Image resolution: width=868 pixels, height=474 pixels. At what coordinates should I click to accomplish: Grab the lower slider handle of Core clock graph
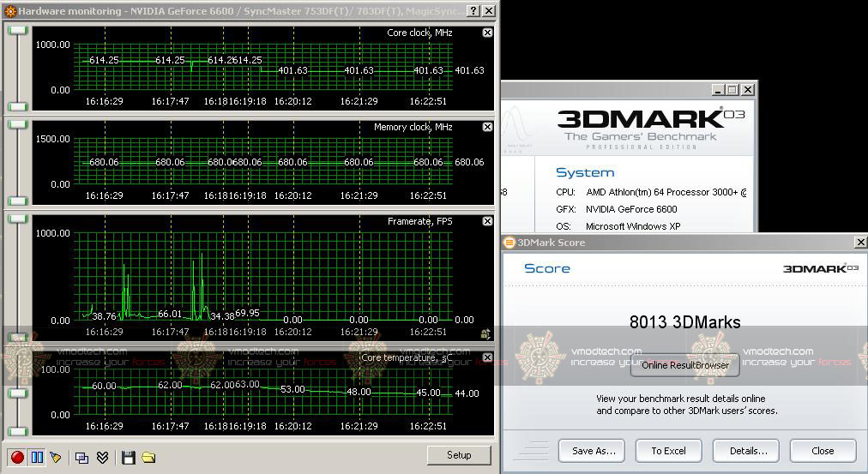pyautogui.click(x=18, y=106)
